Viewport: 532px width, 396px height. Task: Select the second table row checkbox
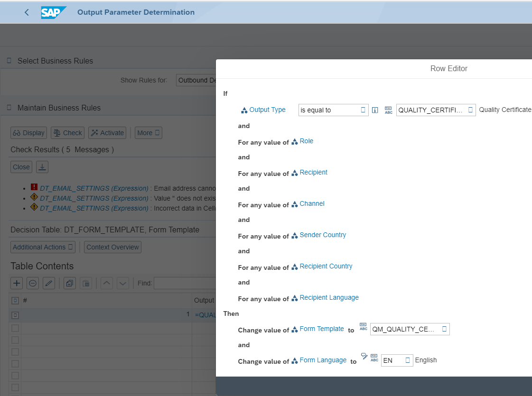click(x=15, y=328)
